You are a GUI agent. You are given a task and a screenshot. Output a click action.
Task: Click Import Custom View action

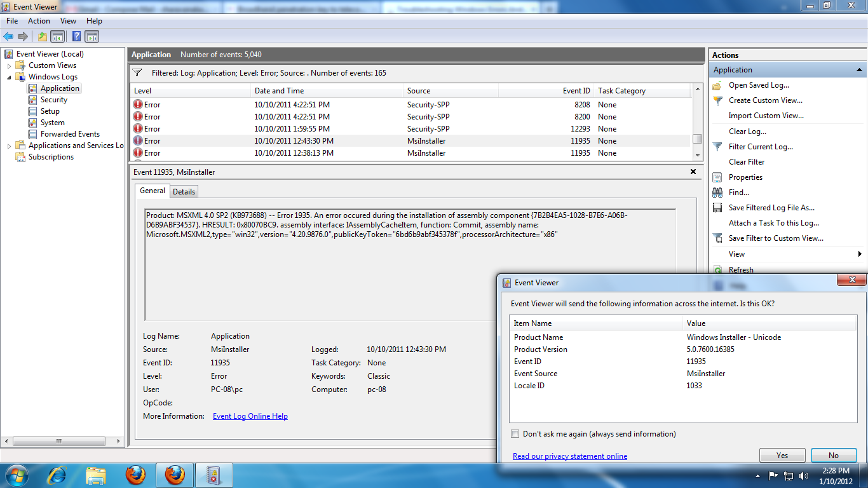tap(766, 116)
